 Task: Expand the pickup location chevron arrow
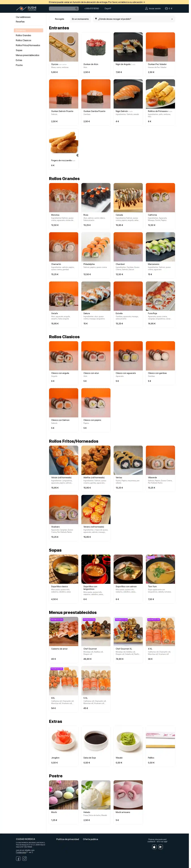172,19
